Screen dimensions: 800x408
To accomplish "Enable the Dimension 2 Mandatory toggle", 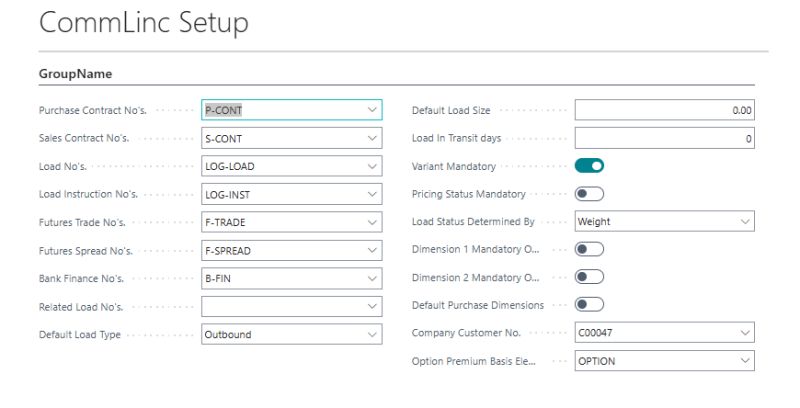I will pyautogui.click(x=589, y=277).
